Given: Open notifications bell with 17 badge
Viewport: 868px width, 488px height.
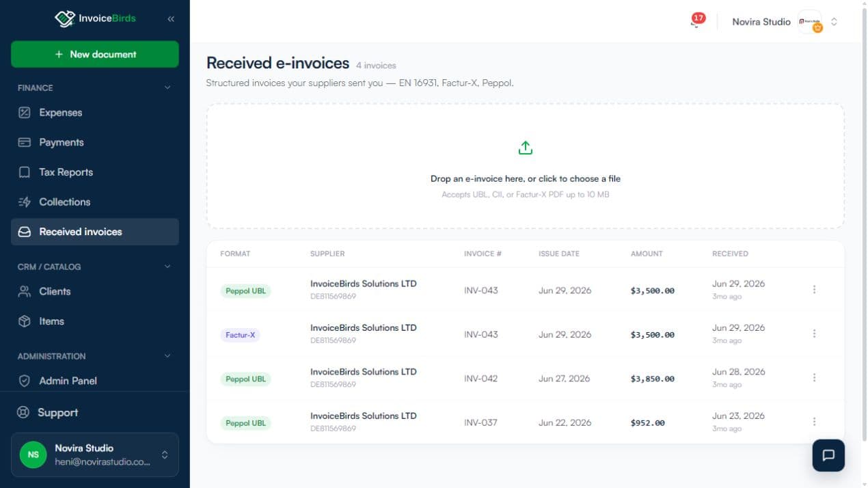Looking at the screenshot, I should click(696, 21).
